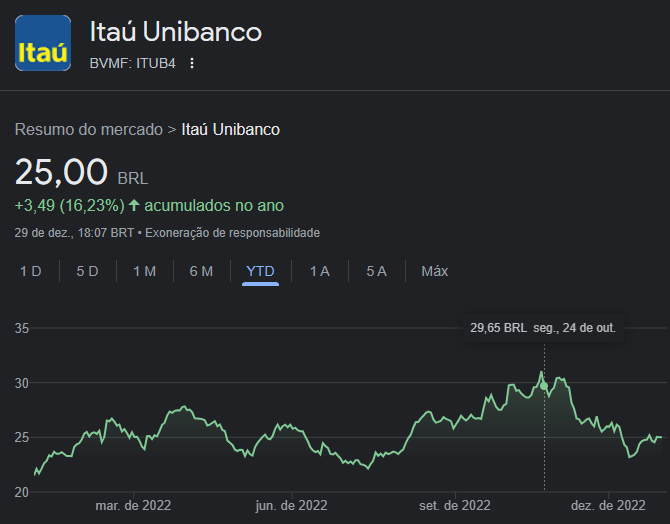Select the 1 D time range tab
Screen dimensions: 670x524
click(x=31, y=271)
